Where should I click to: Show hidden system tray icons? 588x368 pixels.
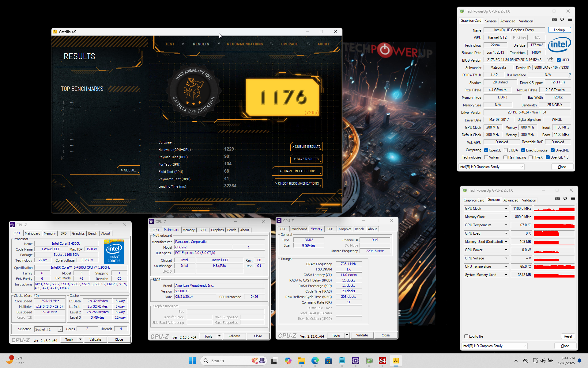[x=516, y=361]
